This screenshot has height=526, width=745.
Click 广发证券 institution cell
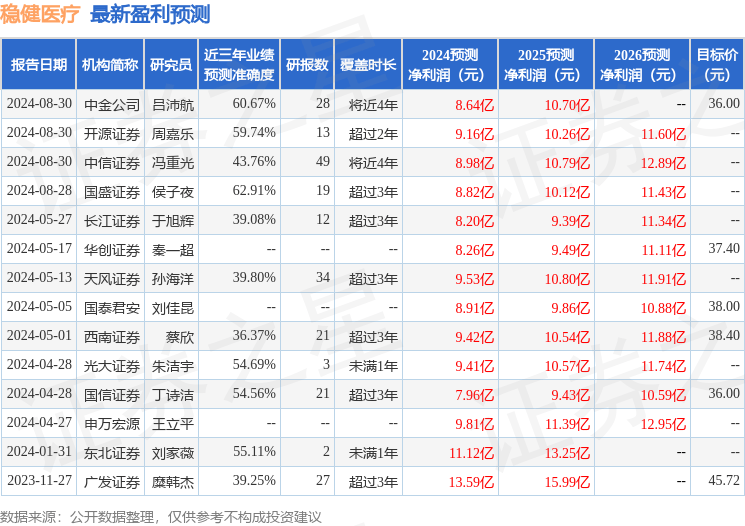[x=112, y=481]
